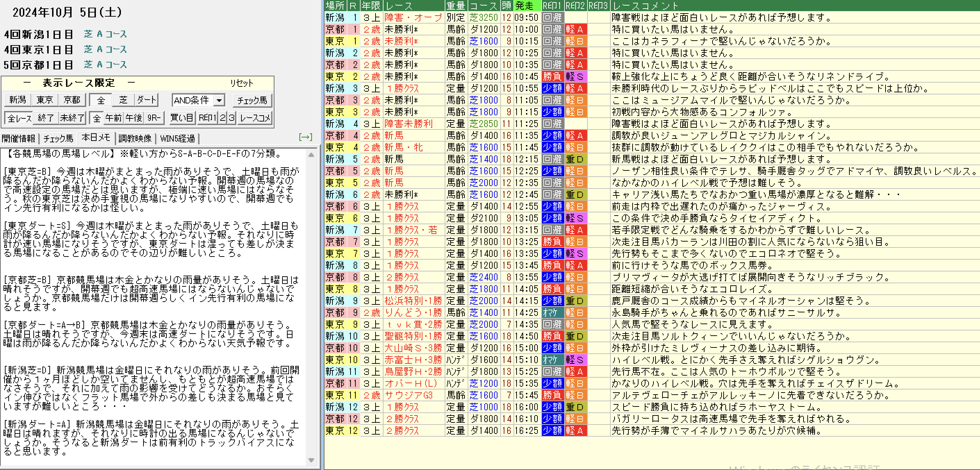Click the 16:25 start time cell
Image resolution: width=980 pixels, height=470 pixels.
[x=527, y=430]
